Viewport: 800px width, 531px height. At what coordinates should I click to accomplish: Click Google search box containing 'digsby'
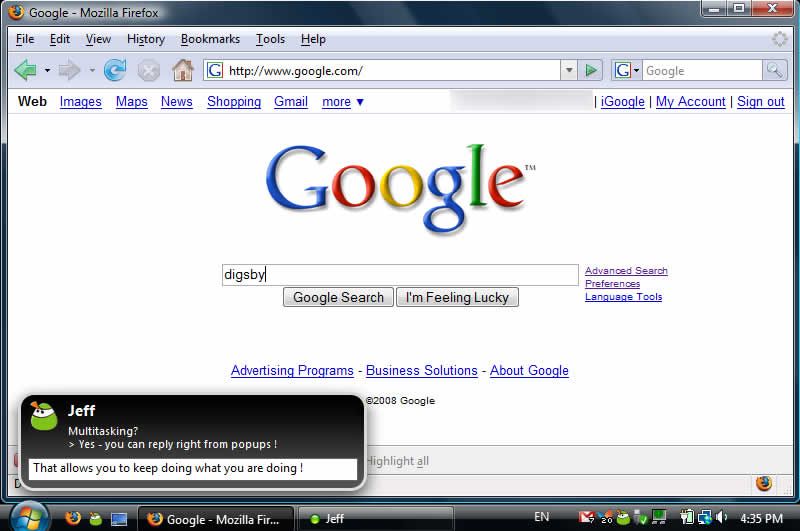tap(400, 275)
